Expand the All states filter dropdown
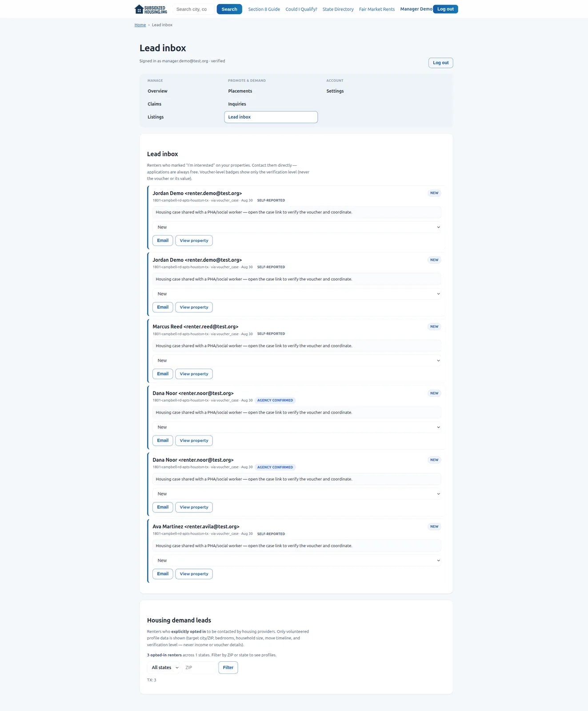Image resolution: width=588 pixels, height=711 pixels. coord(164,667)
